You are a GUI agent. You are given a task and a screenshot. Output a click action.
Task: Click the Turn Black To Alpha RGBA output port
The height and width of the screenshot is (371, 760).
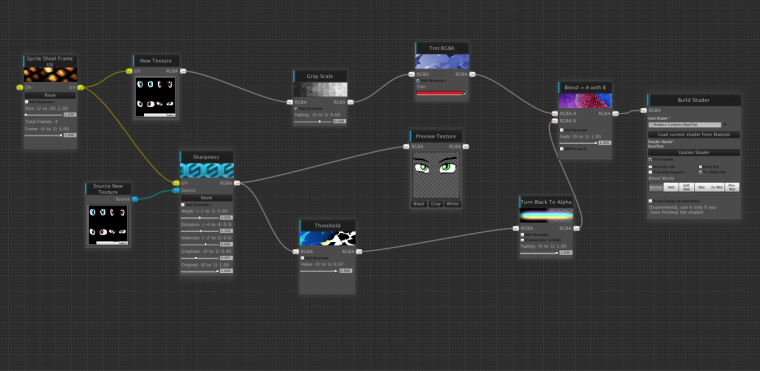point(576,228)
